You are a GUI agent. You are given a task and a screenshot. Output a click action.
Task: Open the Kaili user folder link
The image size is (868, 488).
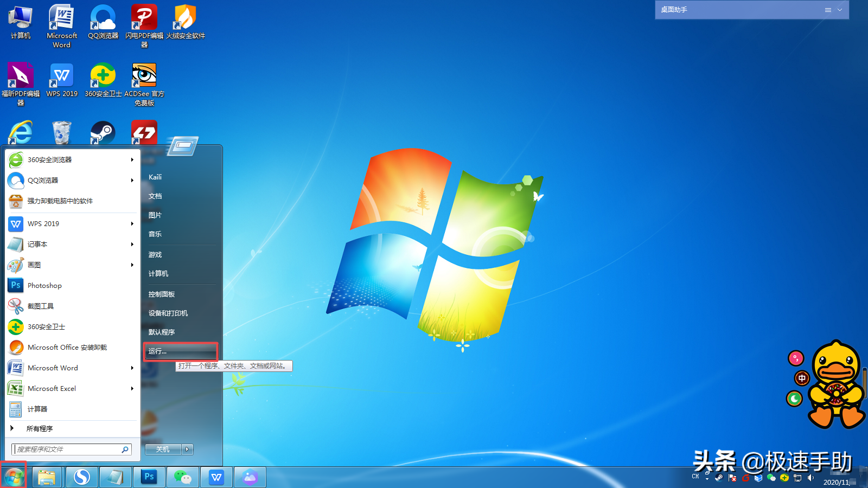point(181,177)
